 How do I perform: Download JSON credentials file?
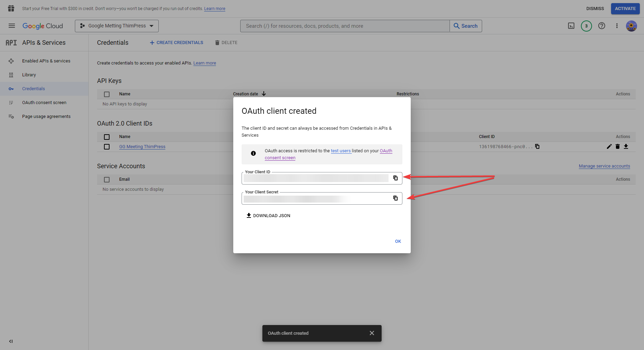(x=268, y=216)
